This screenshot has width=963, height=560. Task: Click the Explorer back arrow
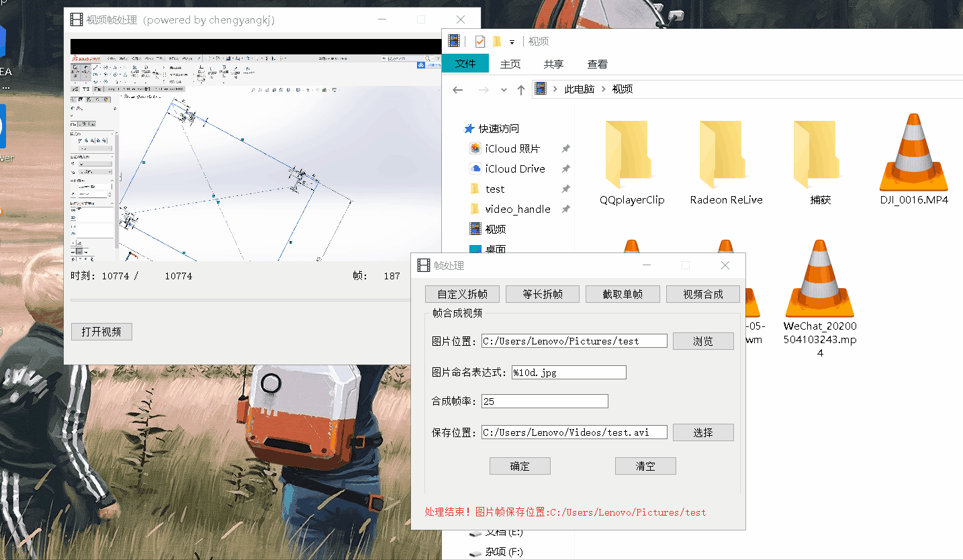pyautogui.click(x=458, y=89)
